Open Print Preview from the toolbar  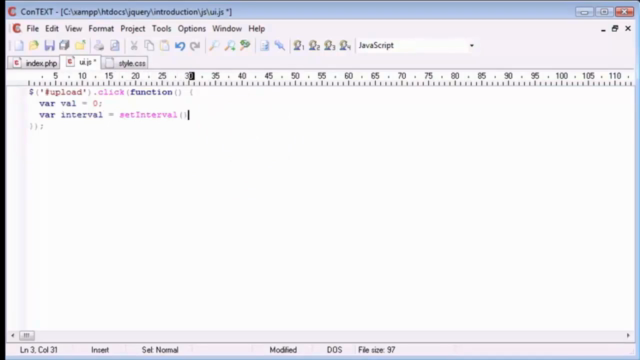115,45
